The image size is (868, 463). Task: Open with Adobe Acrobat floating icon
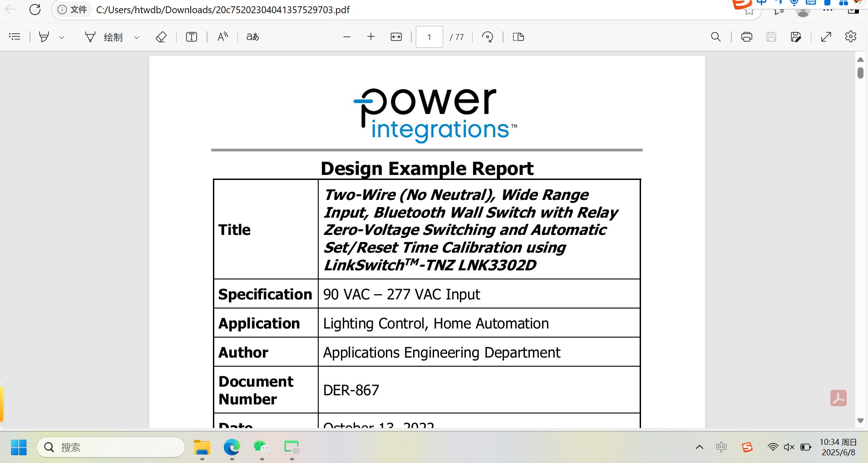click(838, 398)
